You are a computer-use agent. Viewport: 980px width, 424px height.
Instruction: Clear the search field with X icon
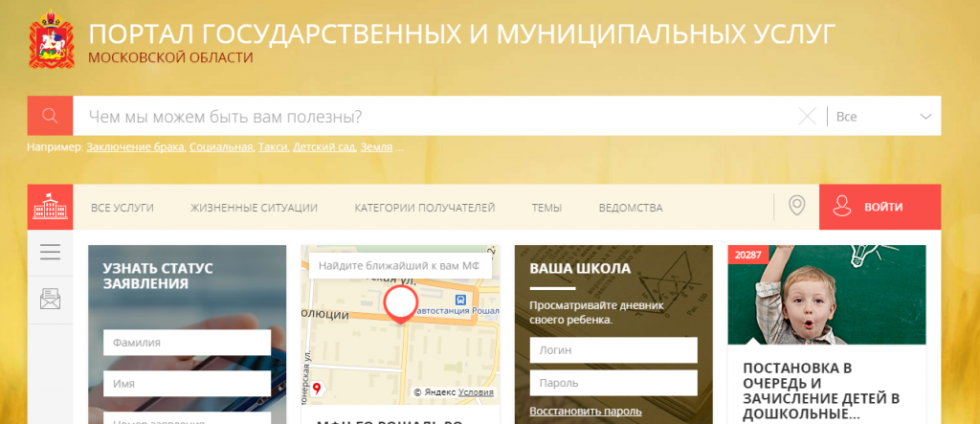(807, 117)
